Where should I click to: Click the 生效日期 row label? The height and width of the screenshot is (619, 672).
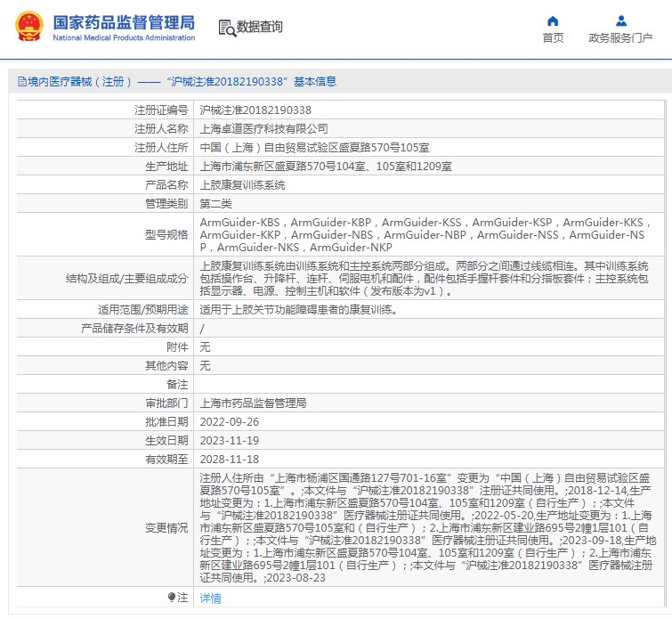click(x=166, y=441)
